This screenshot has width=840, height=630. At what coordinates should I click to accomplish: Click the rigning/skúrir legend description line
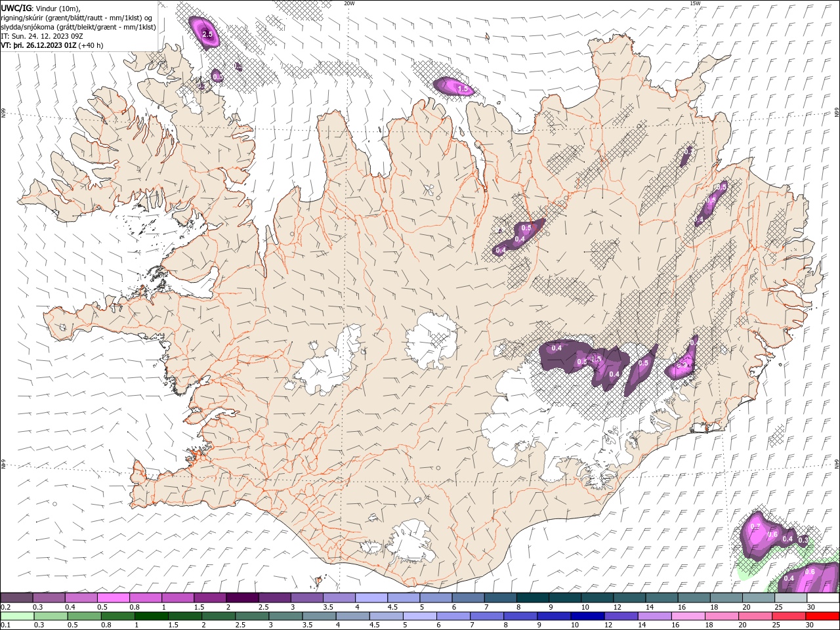(x=77, y=18)
